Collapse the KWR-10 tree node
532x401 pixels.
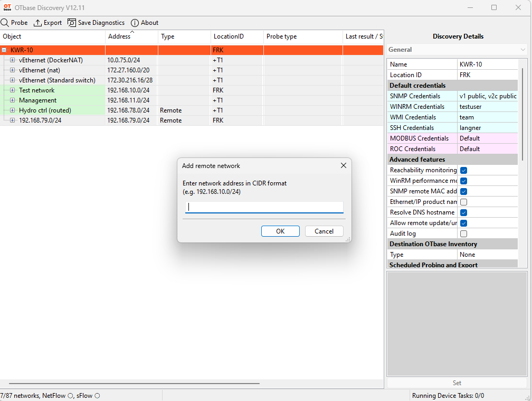tap(4, 50)
